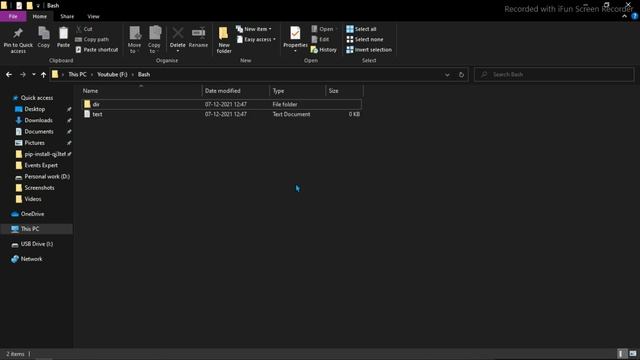This screenshot has height=360, width=640.
Task: Open Customize Quick Access Toolbar dropdown
Action: (38, 6)
